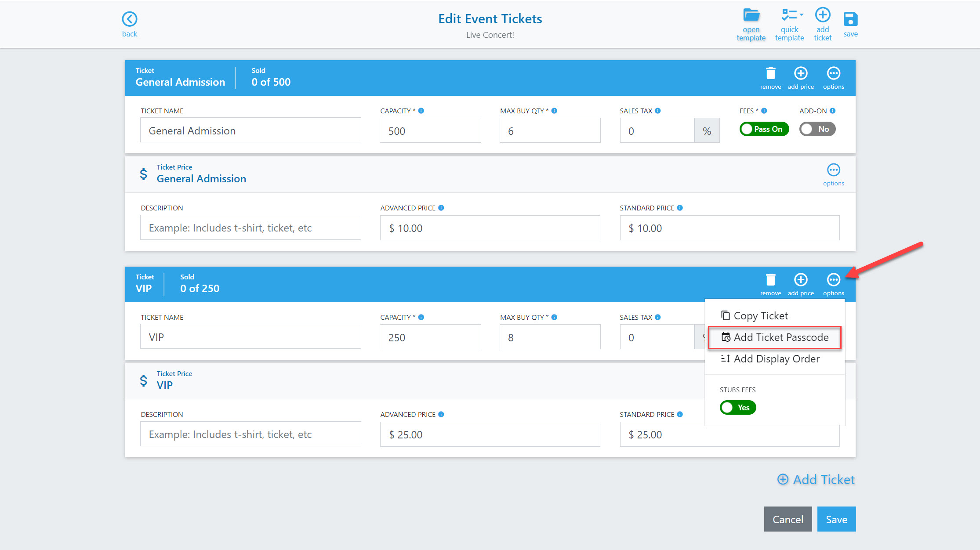Toggle the Stubs Fees Yes switch for VIP

coord(738,407)
